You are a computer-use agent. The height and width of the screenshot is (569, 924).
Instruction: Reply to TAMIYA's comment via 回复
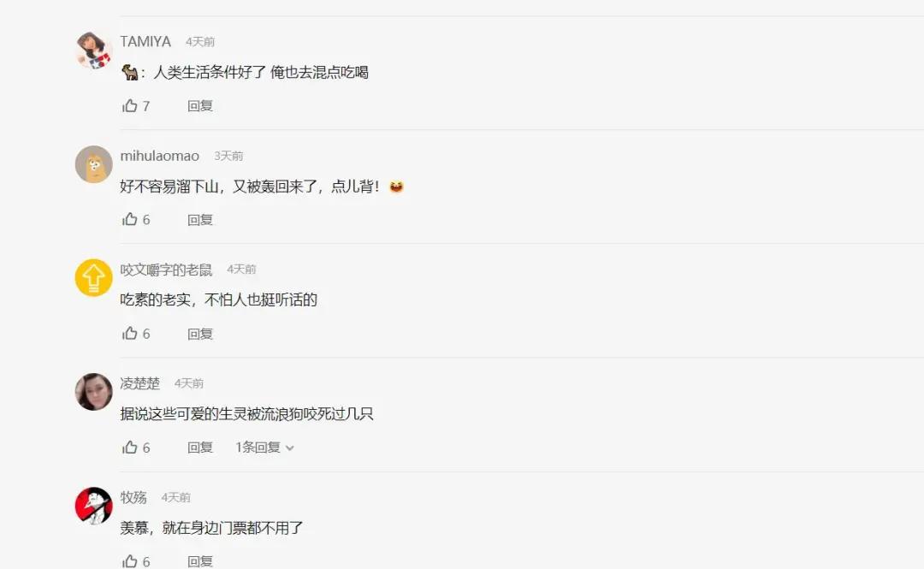click(x=199, y=106)
